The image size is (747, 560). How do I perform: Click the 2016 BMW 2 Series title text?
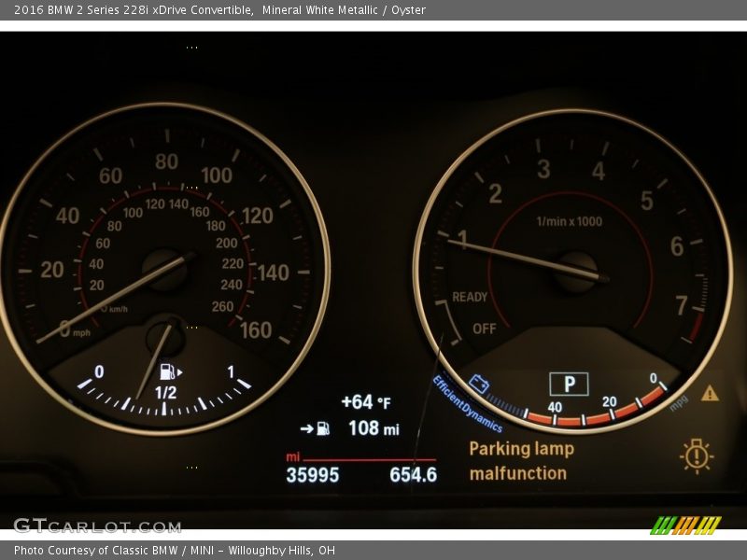pos(134,10)
